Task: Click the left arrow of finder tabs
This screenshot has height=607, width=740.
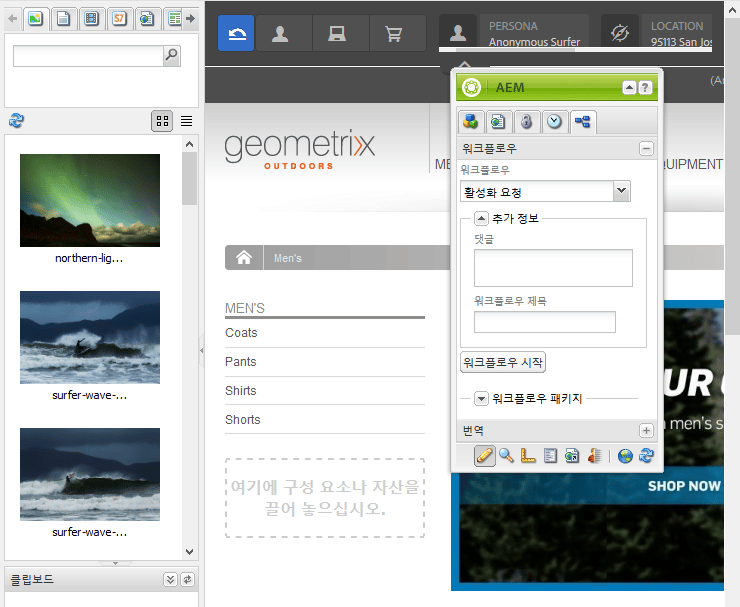Action: pyautogui.click(x=13, y=18)
